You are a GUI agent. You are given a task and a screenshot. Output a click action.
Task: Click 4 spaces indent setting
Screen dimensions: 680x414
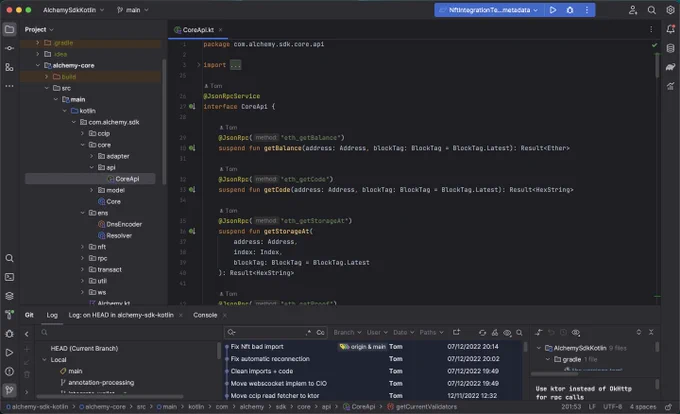pyautogui.click(x=643, y=407)
